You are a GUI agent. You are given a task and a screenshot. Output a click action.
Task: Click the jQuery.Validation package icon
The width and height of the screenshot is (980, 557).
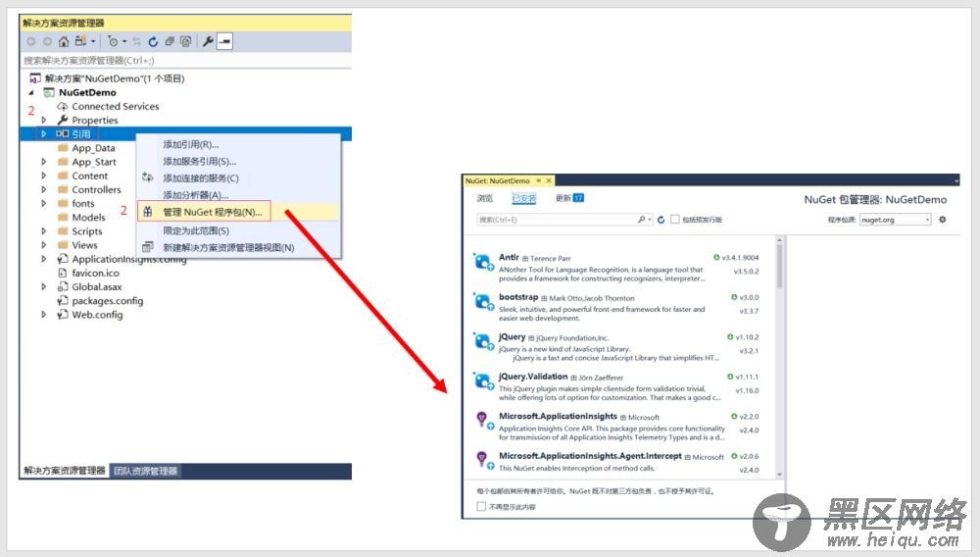tap(483, 381)
